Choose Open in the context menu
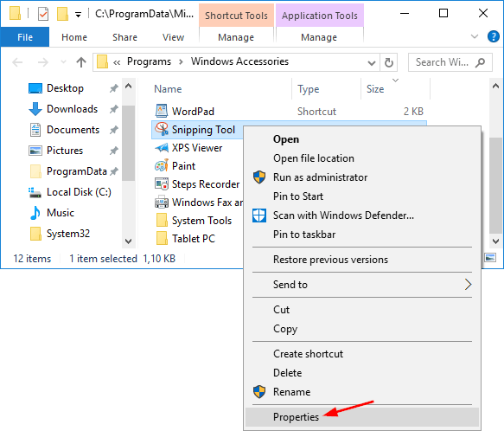This screenshot has height=431, width=504. 362,139
